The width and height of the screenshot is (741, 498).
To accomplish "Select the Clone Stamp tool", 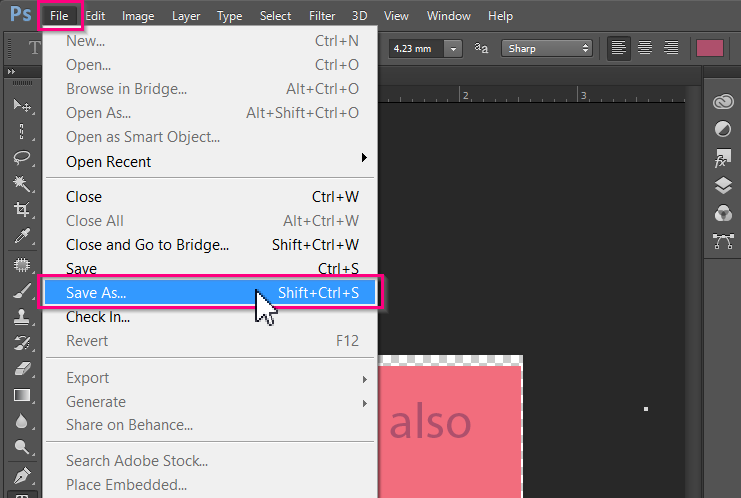I will coord(22,317).
